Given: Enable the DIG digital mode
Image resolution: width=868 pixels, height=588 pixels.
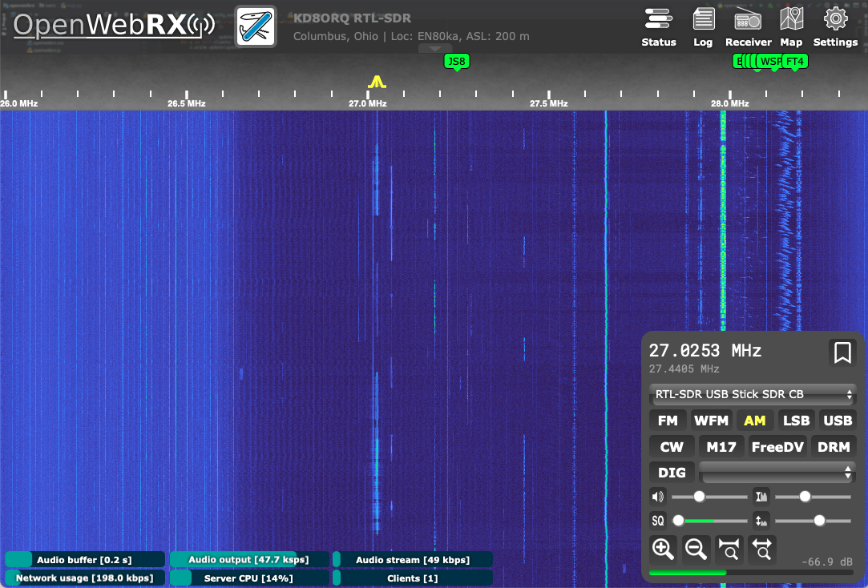Looking at the screenshot, I should pos(671,473).
